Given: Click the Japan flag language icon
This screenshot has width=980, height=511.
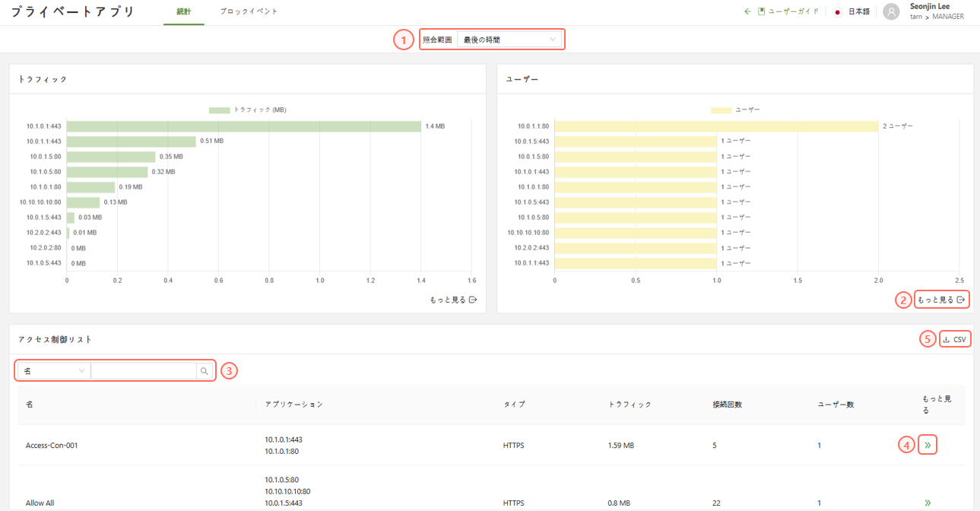Looking at the screenshot, I should [x=838, y=12].
